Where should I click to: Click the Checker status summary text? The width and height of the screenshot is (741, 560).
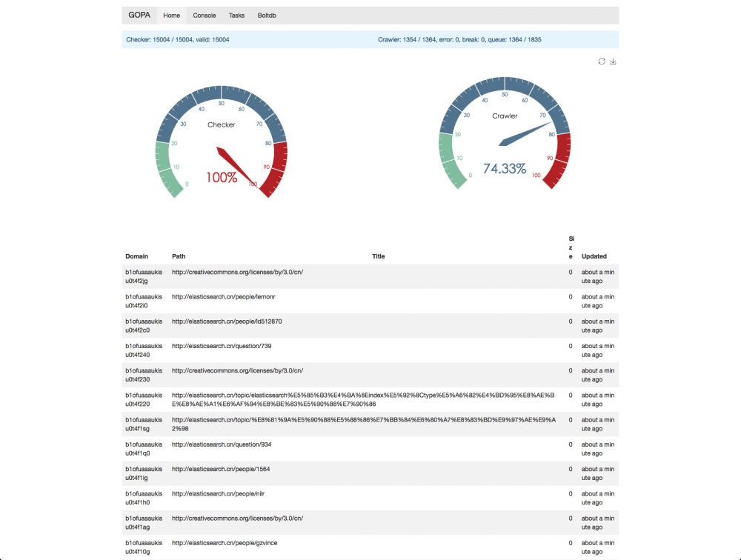[x=178, y=40]
